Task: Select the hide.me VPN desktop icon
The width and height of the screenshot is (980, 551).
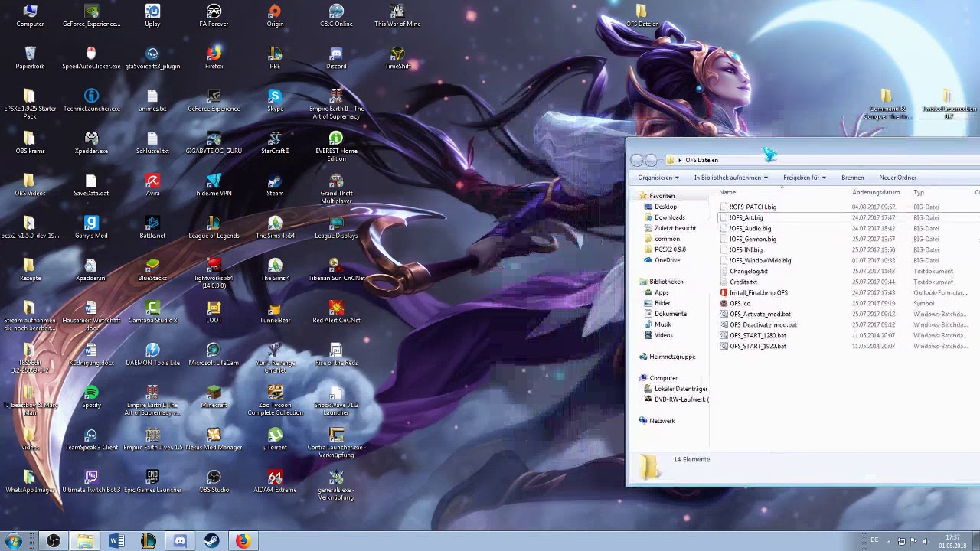Action: coord(214,184)
